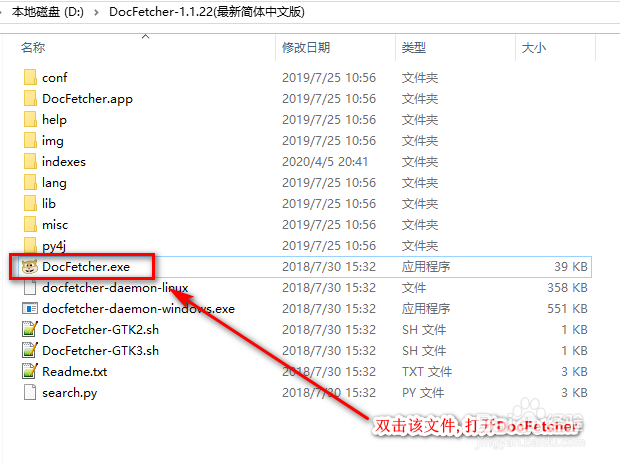Click the 39 KB size of DocFetcher.exe
The width and height of the screenshot is (620, 464).
[x=571, y=267]
